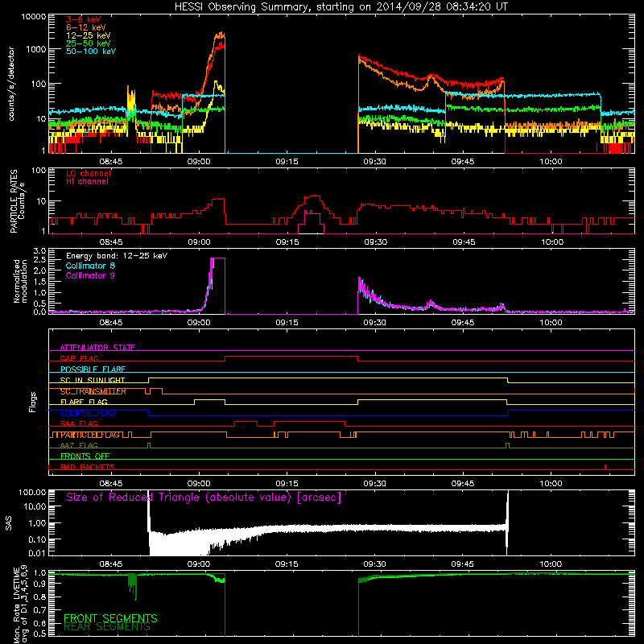Click the HESSI Observing Summary title text
The height and width of the screenshot is (644, 644).
point(341,6)
